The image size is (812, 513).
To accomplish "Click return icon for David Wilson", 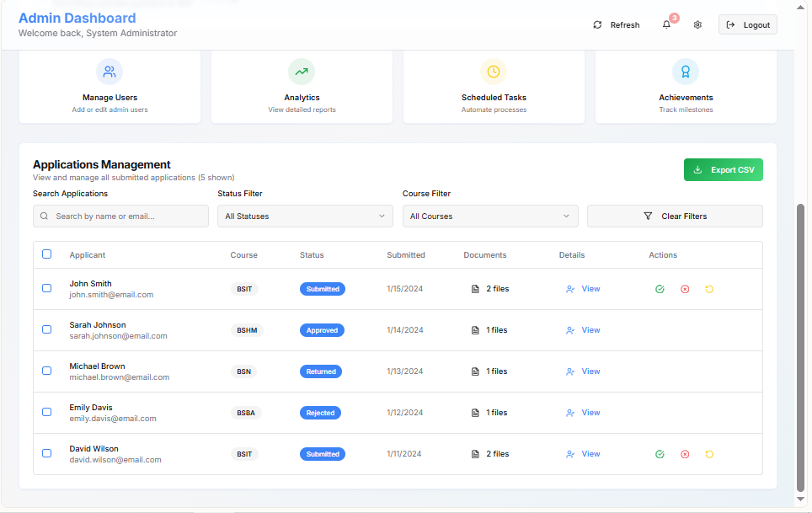I will 709,454.
